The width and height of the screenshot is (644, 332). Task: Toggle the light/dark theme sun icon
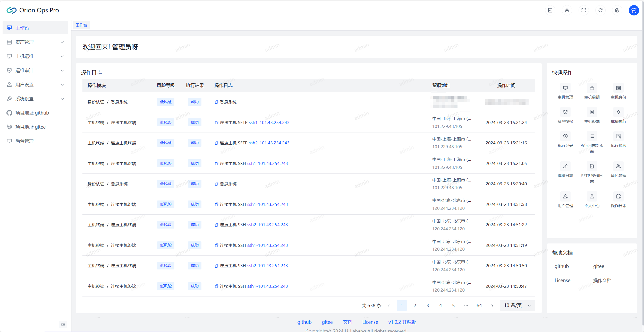click(567, 10)
